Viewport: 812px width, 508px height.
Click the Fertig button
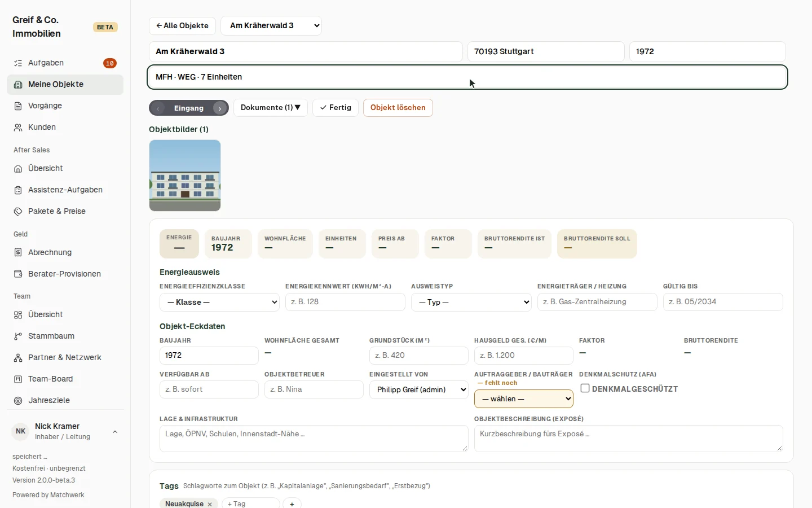pyautogui.click(x=336, y=108)
